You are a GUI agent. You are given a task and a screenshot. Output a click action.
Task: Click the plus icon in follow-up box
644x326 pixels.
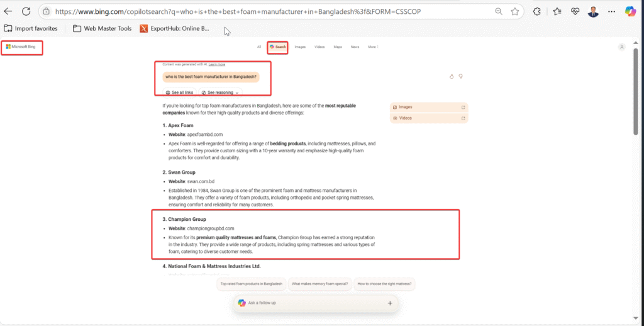point(390,303)
